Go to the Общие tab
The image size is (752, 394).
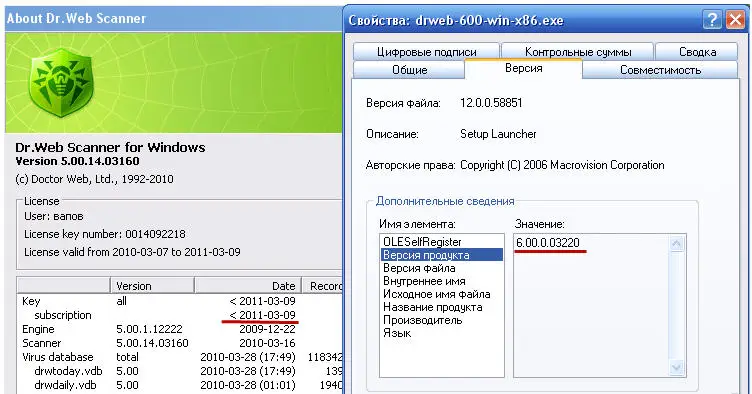tap(409, 70)
